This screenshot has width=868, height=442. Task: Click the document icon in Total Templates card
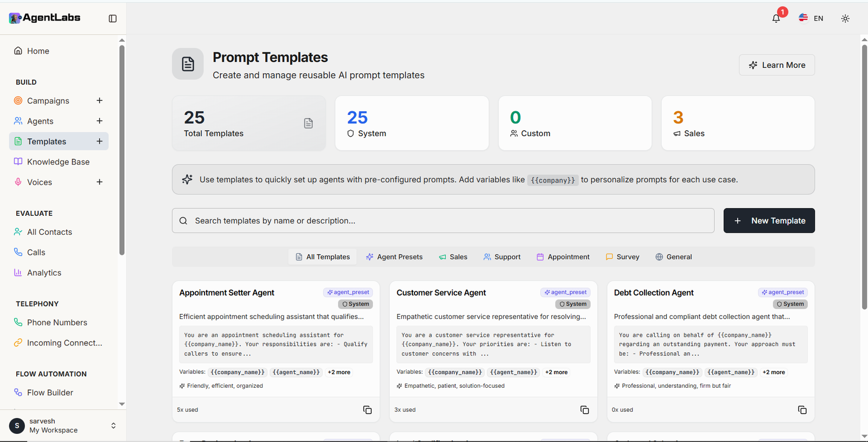click(308, 123)
